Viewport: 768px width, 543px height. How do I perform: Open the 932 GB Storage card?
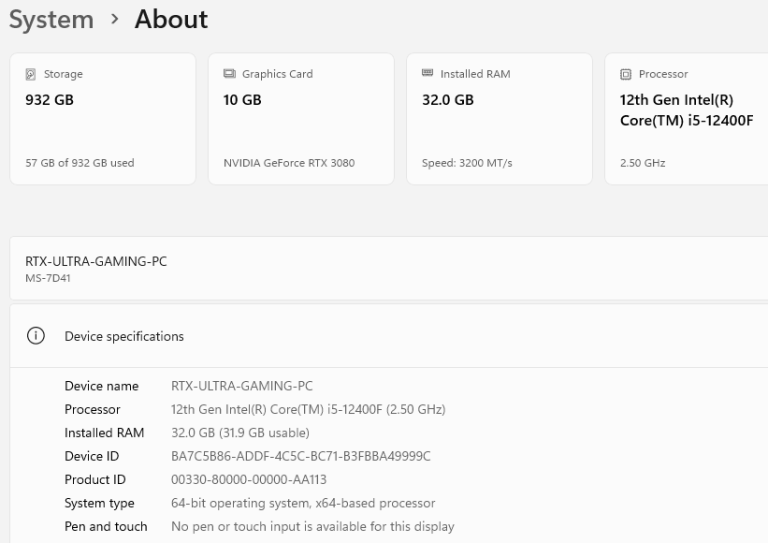[102, 118]
